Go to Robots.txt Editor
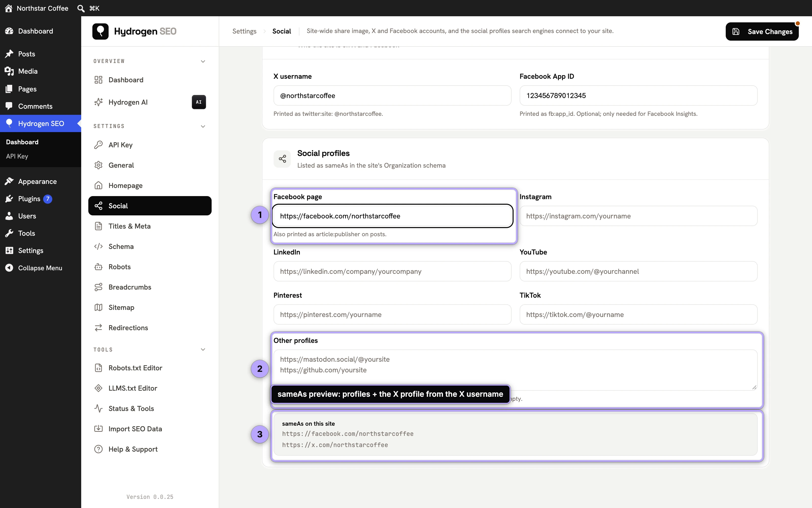The width and height of the screenshot is (812, 508). pos(150,368)
